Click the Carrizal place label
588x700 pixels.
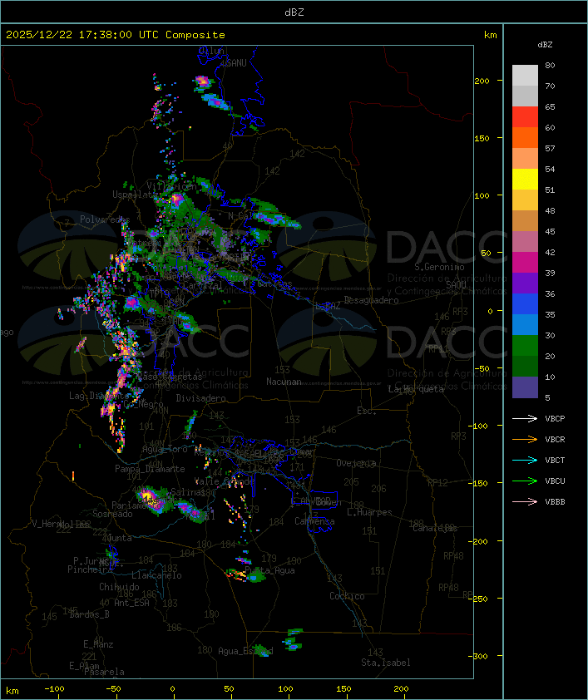coord(203,285)
